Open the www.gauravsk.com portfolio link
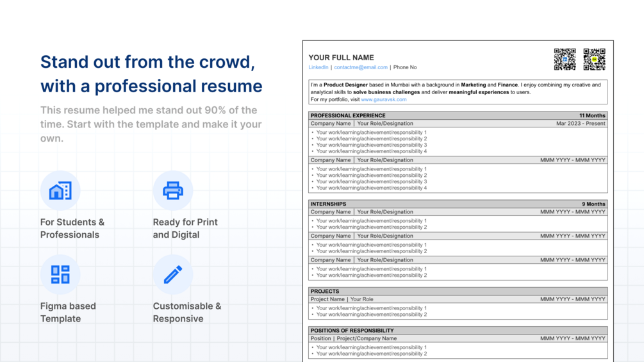The image size is (644, 362). pos(384,99)
